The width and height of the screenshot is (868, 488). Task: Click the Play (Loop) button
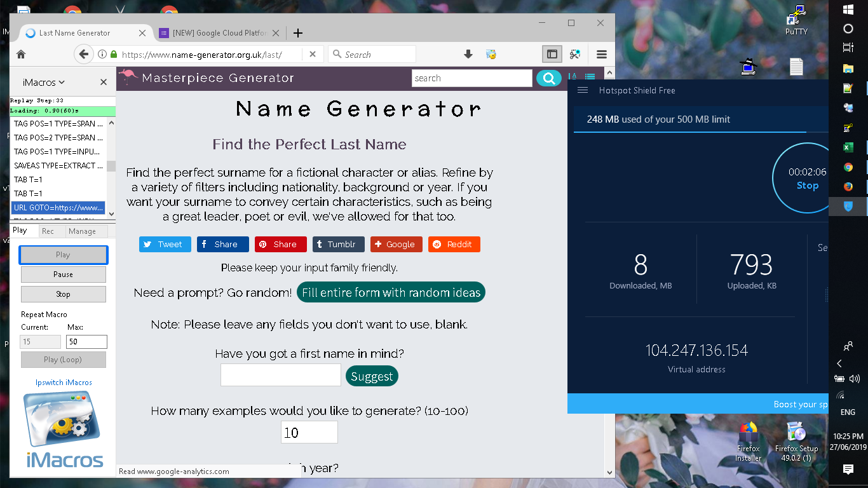pyautogui.click(x=63, y=360)
